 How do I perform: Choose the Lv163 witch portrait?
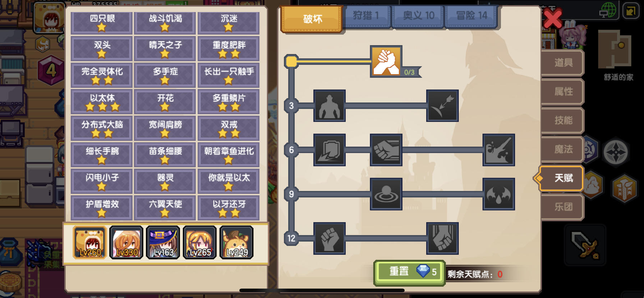(x=163, y=242)
